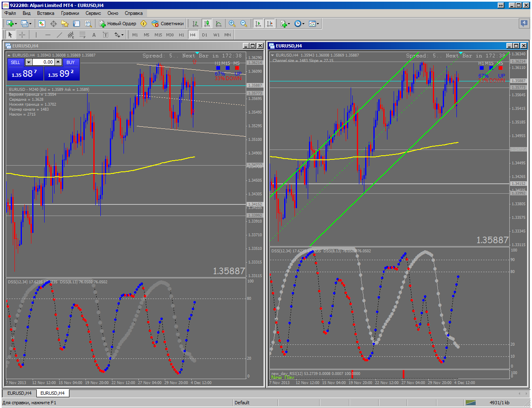
Task: Open the Strategy Tester icon
Action: pos(88,24)
